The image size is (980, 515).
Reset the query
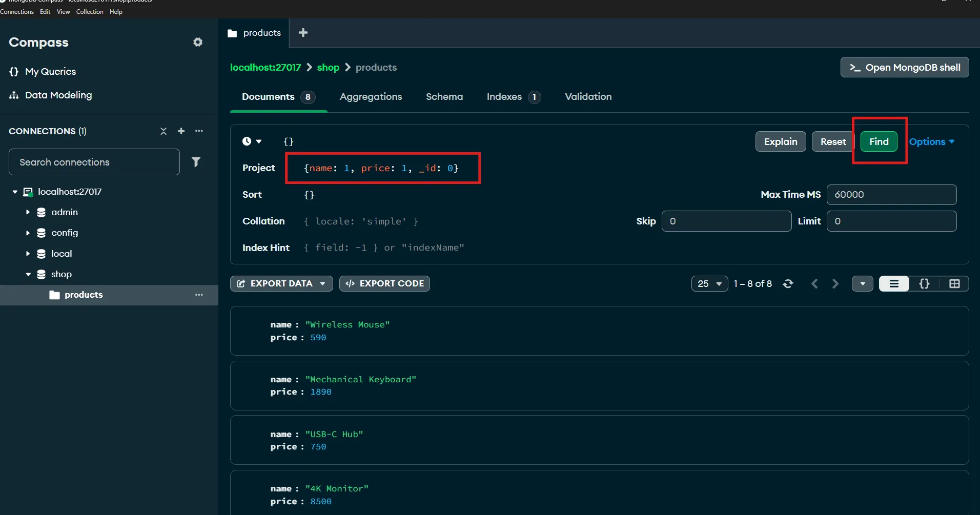click(833, 142)
